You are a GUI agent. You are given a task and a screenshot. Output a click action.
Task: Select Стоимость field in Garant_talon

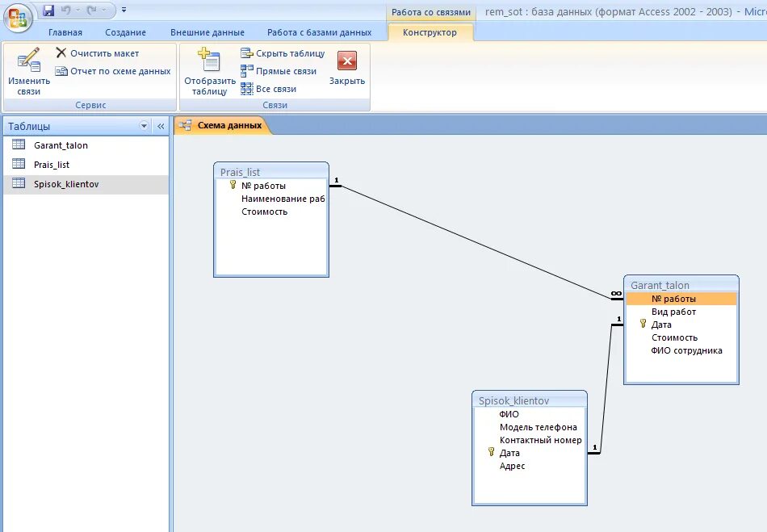(681, 337)
